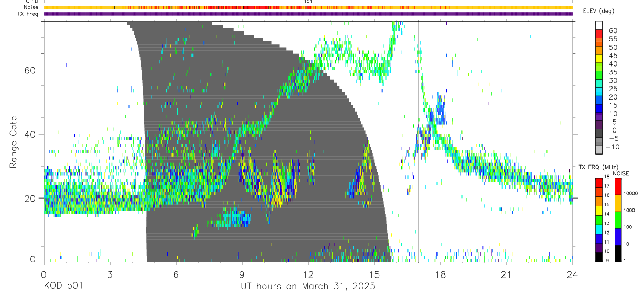This screenshot has width=644, height=297.
Task: Click the −10 label on elevation colorbar
Action: coord(613,147)
